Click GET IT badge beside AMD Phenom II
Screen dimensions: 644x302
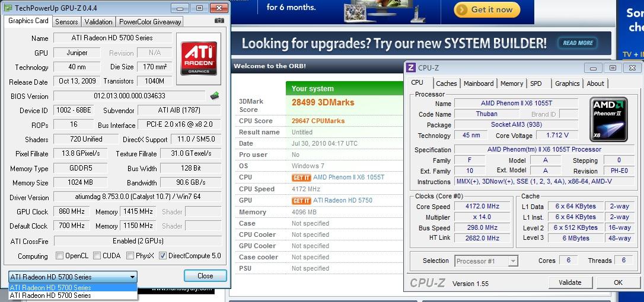301,178
